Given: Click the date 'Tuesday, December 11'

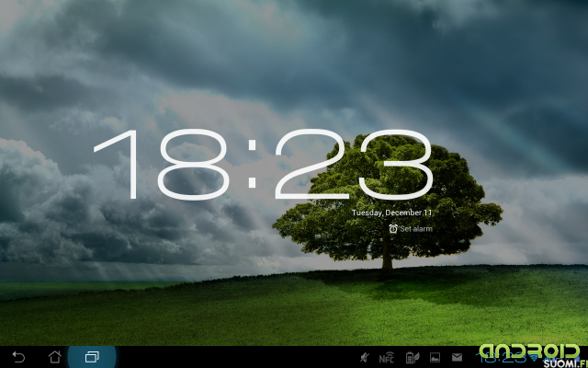Looking at the screenshot, I should (392, 213).
